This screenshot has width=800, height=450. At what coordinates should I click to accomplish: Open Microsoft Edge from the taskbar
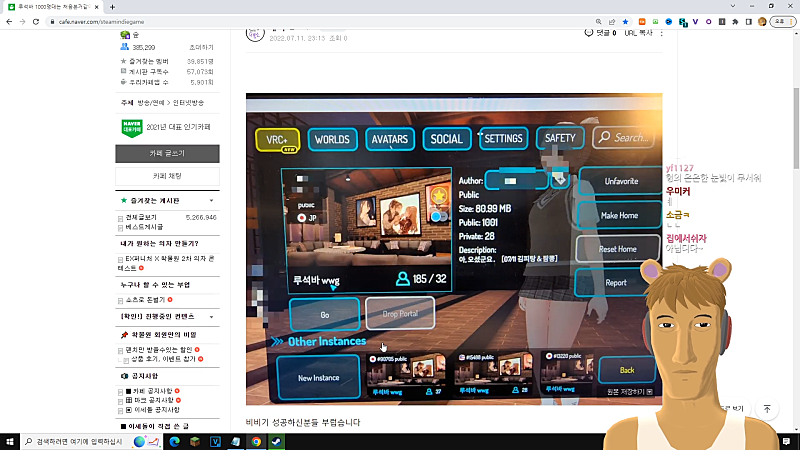[174, 442]
